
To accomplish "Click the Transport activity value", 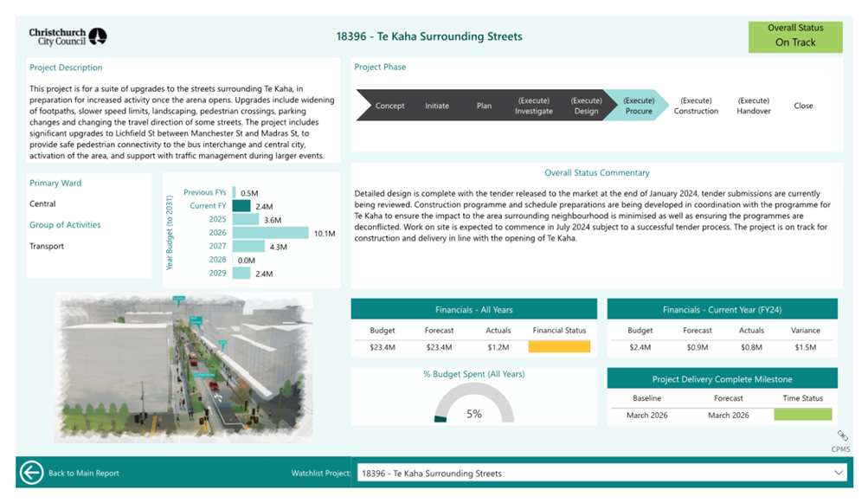I will [47, 246].
